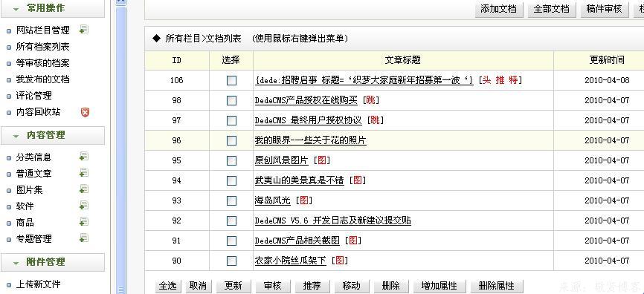Open article DedeCMS V5.6 开发日志及新建议提交贴

coord(332,220)
